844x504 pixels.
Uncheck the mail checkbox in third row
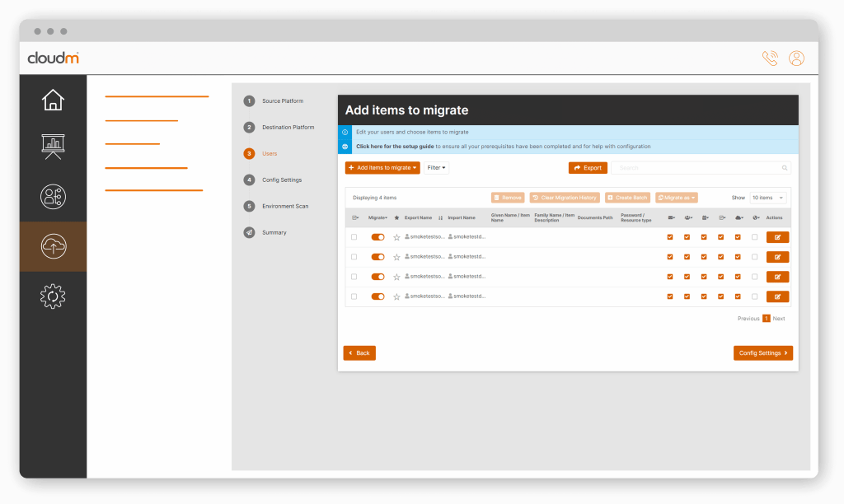670,277
